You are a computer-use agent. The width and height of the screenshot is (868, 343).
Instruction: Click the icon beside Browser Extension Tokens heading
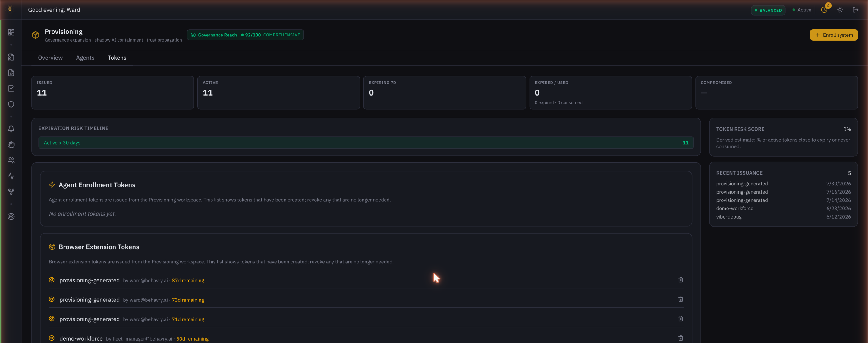52,247
